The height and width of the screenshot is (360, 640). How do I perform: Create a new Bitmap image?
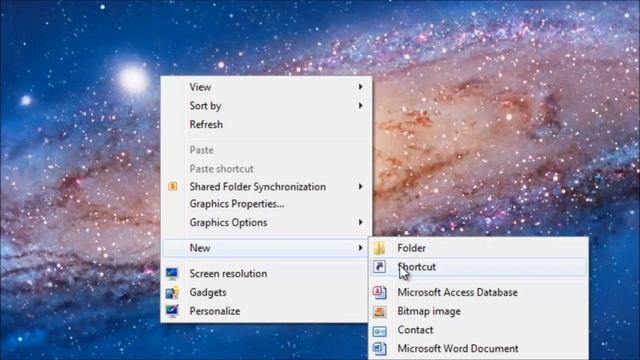[x=478, y=311]
